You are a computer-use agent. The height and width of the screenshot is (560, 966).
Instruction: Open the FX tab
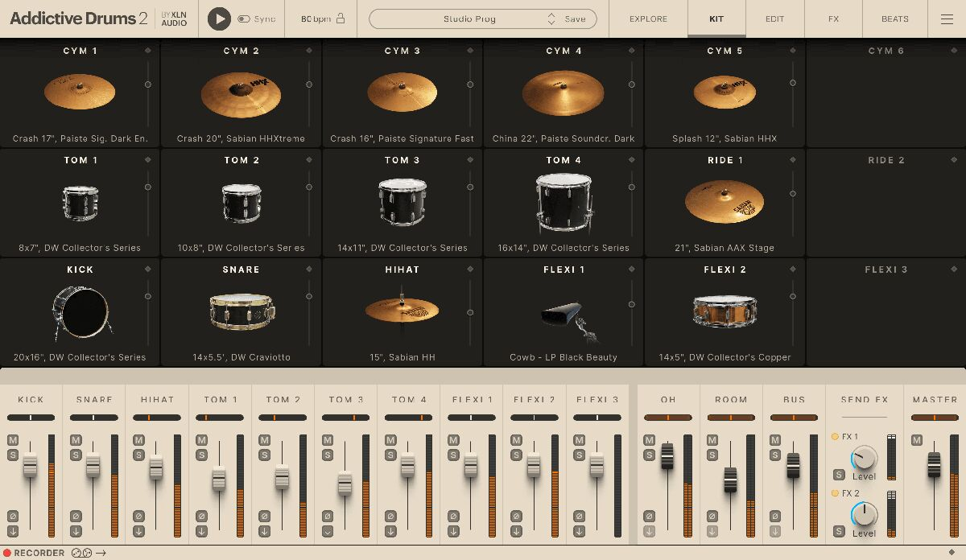pyautogui.click(x=833, y=19)
